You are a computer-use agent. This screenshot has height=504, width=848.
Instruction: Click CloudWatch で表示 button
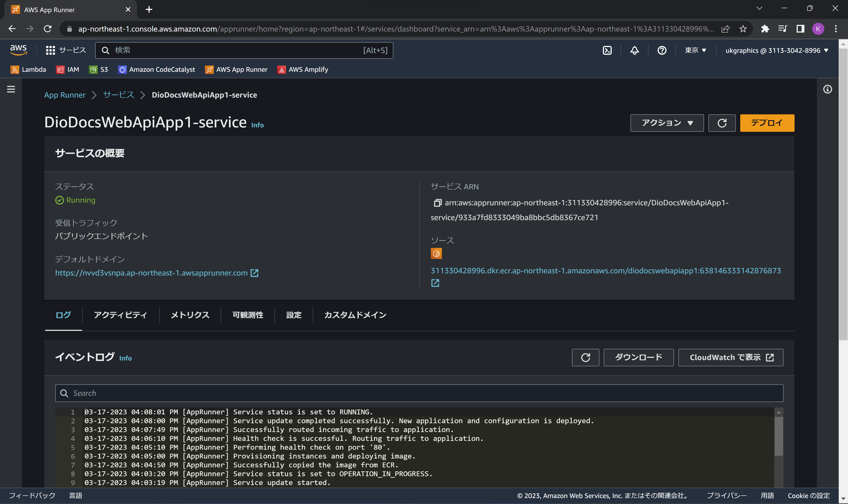731,357
